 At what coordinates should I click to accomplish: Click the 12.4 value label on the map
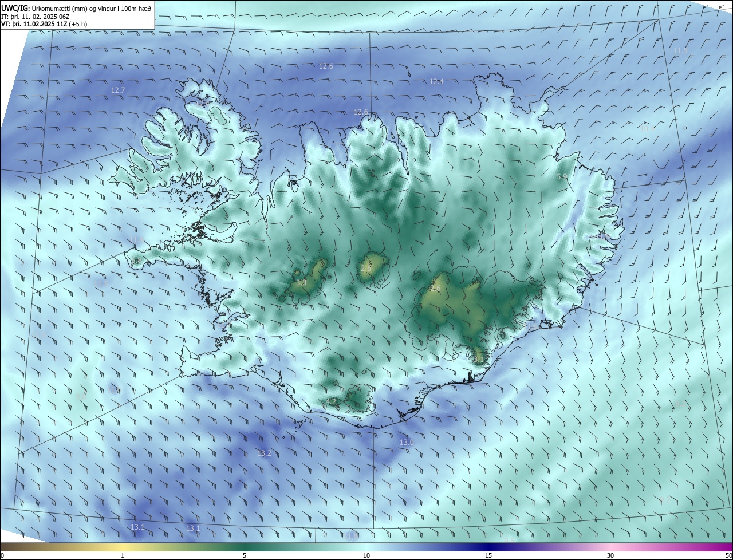click(437, 82)
